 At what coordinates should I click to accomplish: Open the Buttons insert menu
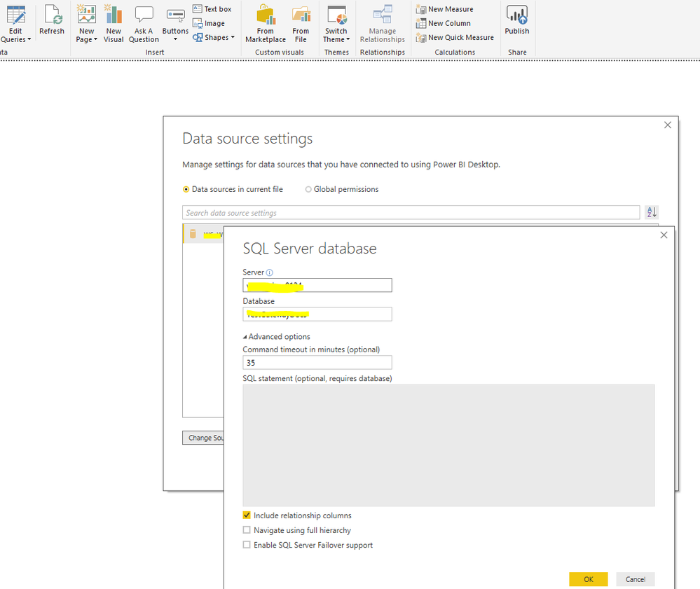coord(175,23)
